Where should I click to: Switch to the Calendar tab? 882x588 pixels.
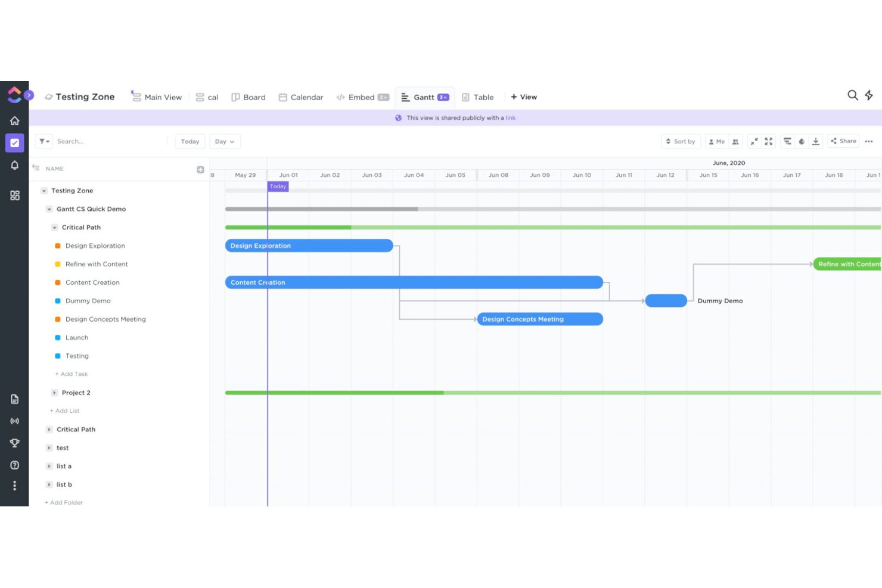point(301,97)
